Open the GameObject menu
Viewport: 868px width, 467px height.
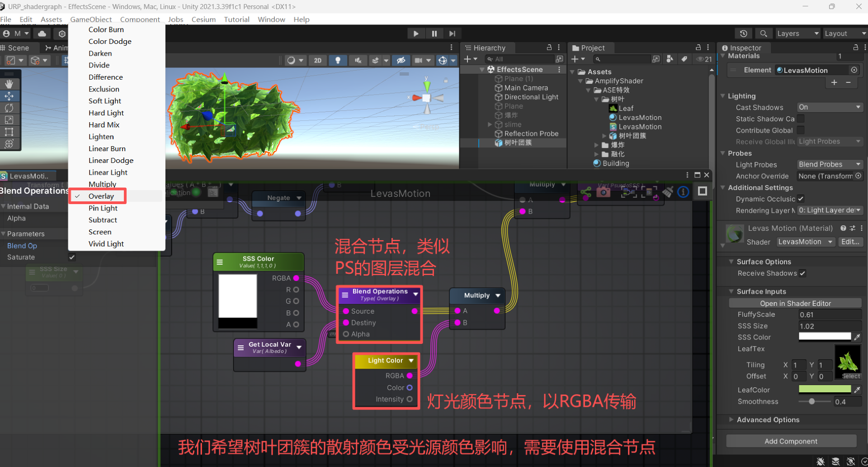coord(91,19)
